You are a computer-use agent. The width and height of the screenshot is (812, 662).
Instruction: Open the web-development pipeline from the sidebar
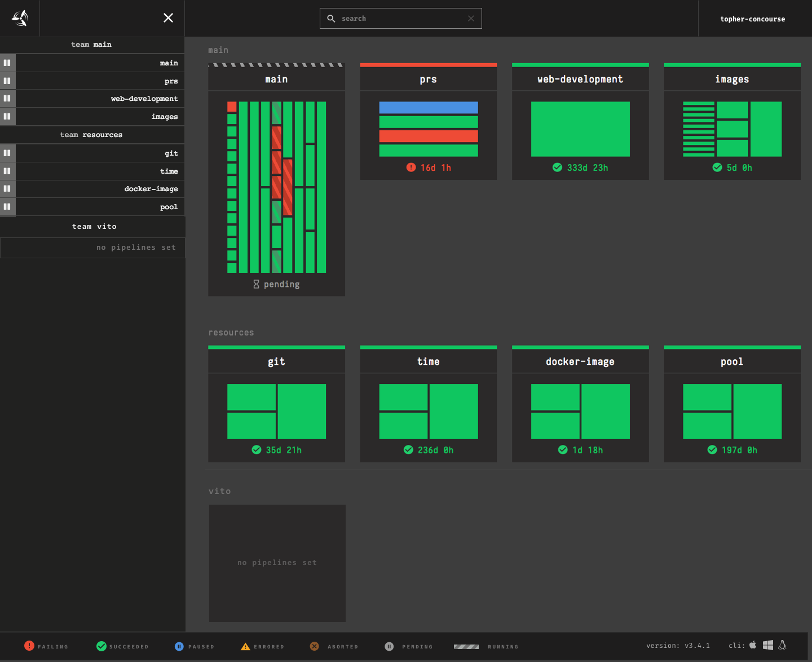144,98
